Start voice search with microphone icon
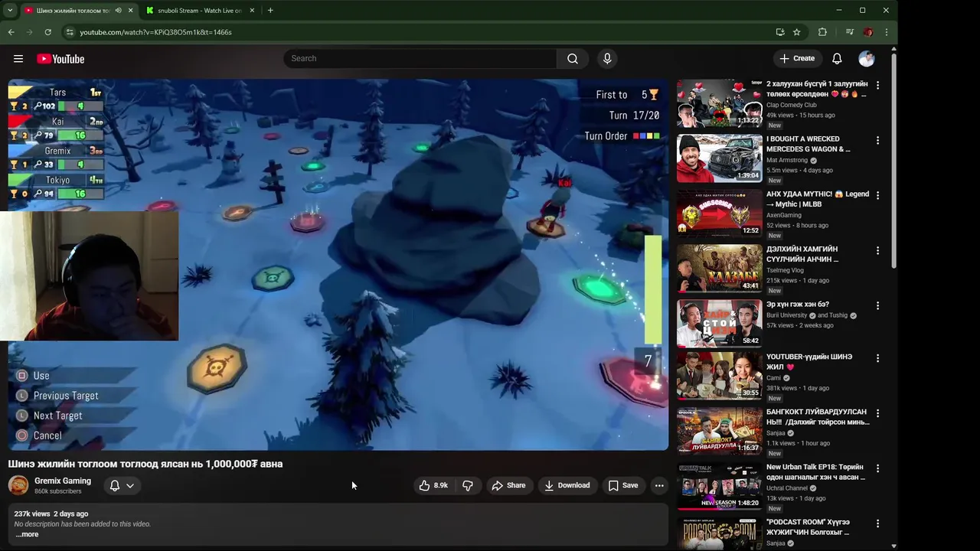 [x=607, y=59]
